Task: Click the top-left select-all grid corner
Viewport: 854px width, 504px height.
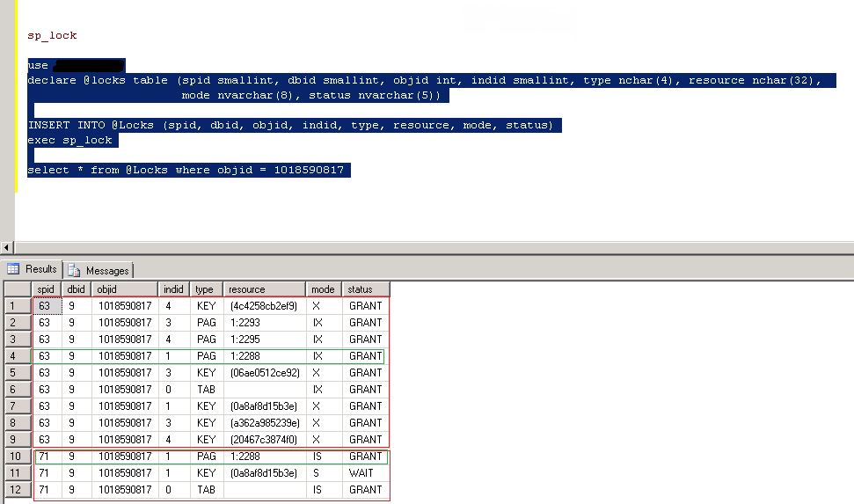Action: pyautogui.click(x=18, y=289)
